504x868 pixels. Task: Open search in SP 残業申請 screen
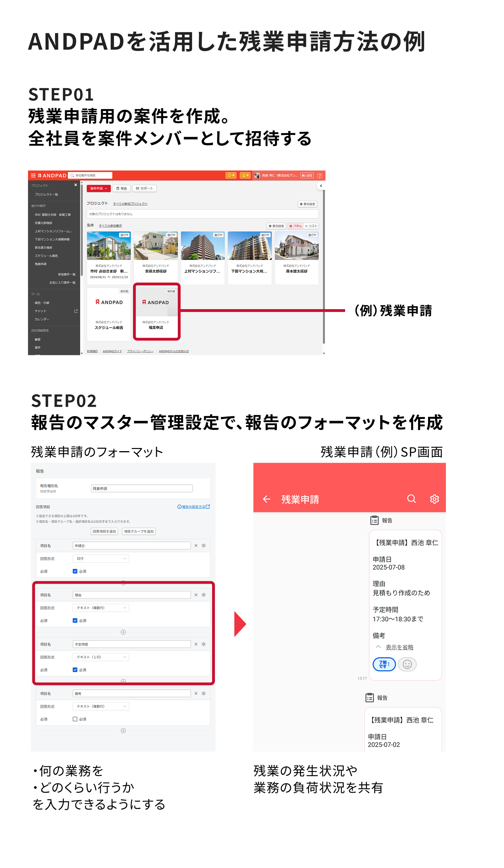point(412,499)
